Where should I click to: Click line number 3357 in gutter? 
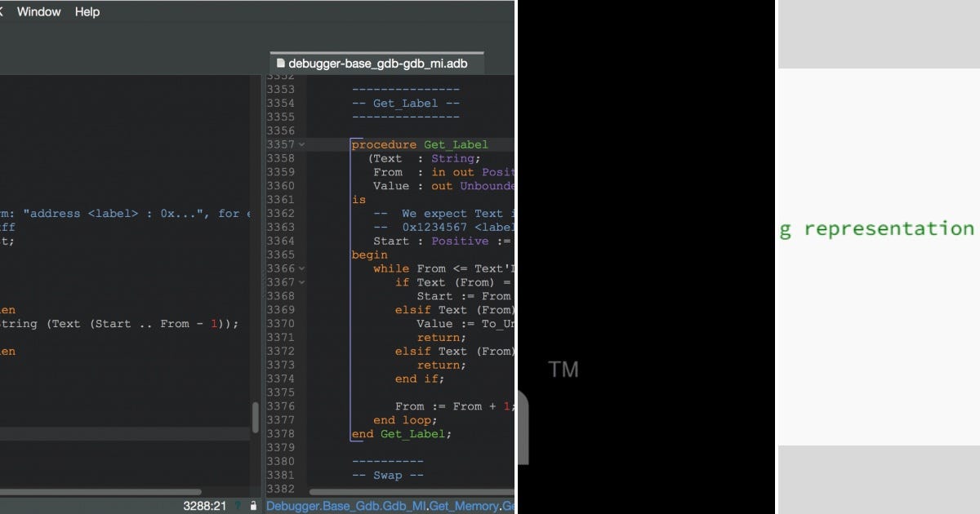pos(280,144)
